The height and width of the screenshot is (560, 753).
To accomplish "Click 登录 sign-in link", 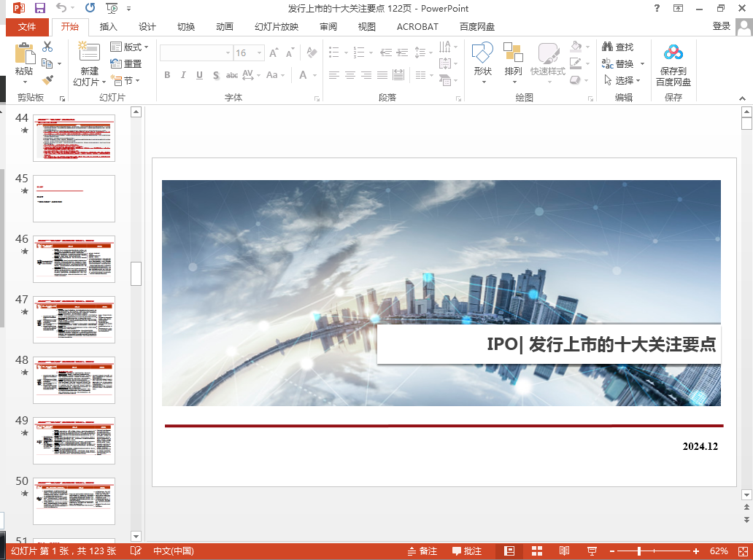I will tap(722, 26).
